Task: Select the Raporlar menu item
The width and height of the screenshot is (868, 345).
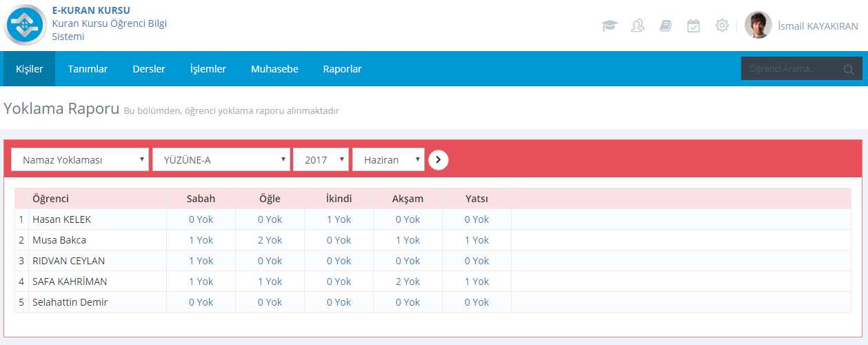Action: point(342,69)
